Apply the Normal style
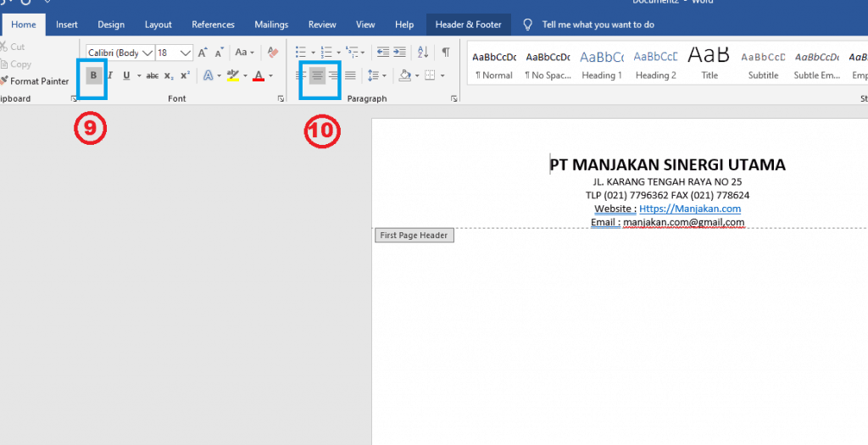 coord(494,64)
